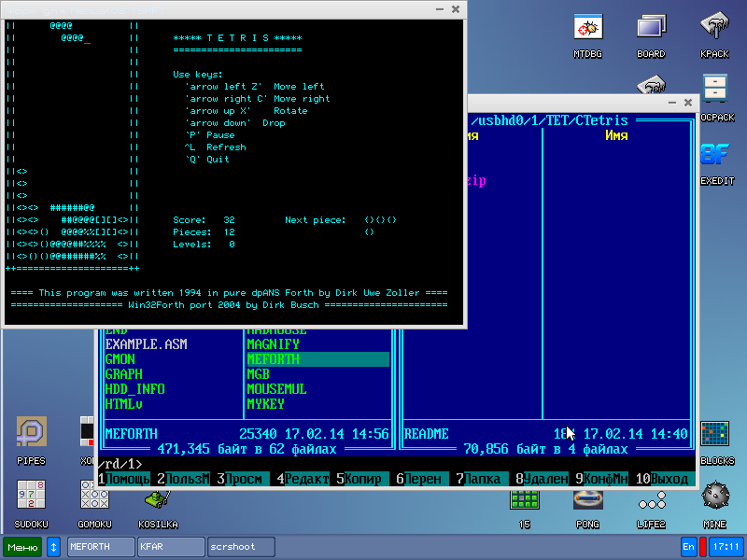The height and width of the screenshot is (560, 747).
Task: Click the taskbar clock showing 17:11
Action: (x=725, y=547)
